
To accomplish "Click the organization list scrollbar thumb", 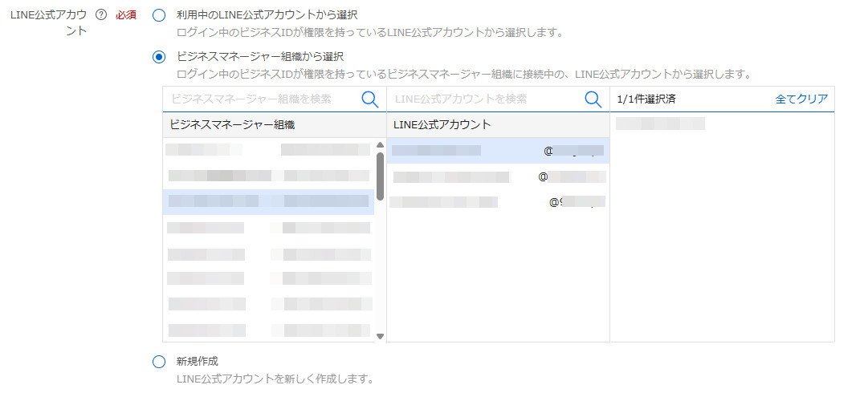I will (x=380, y=176).
